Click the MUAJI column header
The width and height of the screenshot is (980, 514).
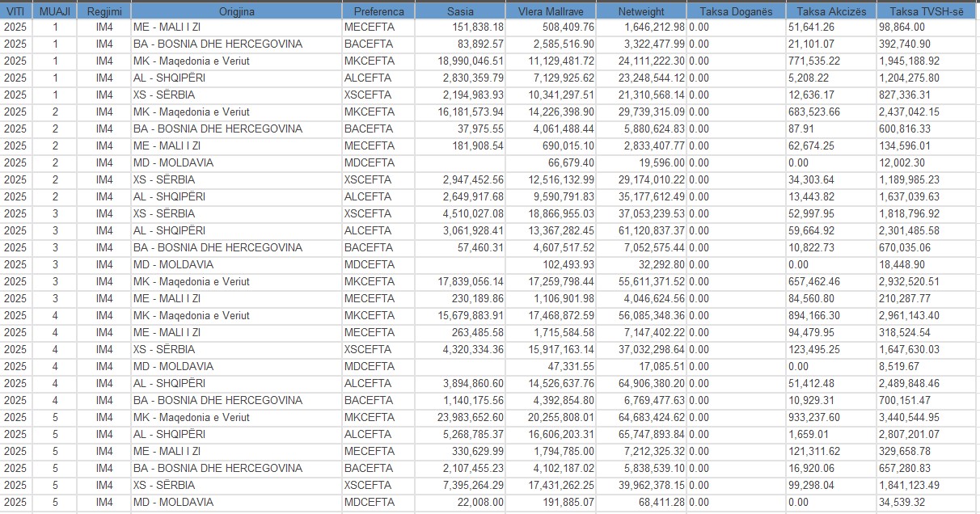[x=55, y=11]
